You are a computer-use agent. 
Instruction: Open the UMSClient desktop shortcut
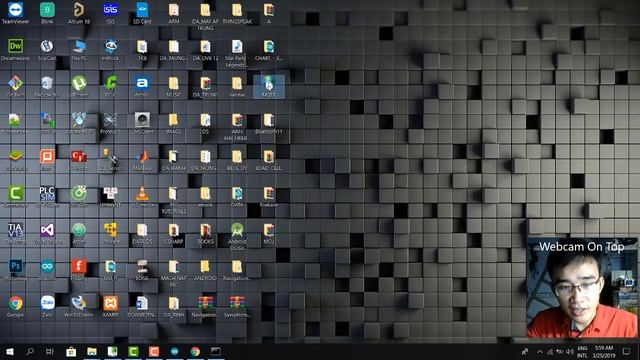pos(142,123)
